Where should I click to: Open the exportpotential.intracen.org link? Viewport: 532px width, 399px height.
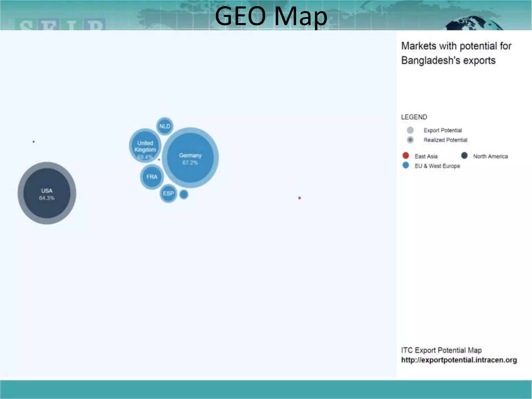[x=459, y=360]
